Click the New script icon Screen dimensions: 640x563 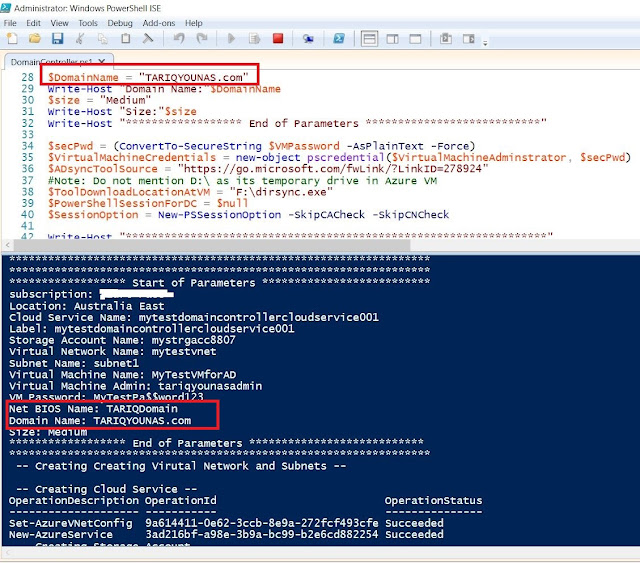(13, 39)
